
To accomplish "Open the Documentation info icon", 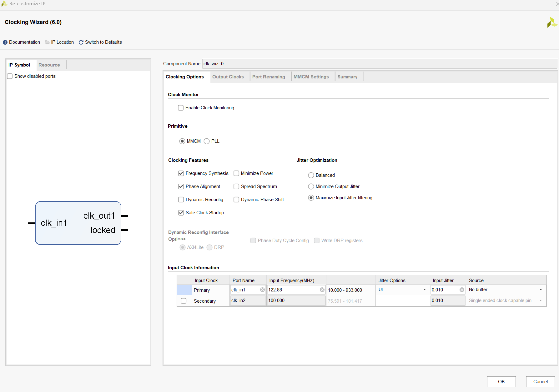I will pyautogui.click(x=5, y=42).
